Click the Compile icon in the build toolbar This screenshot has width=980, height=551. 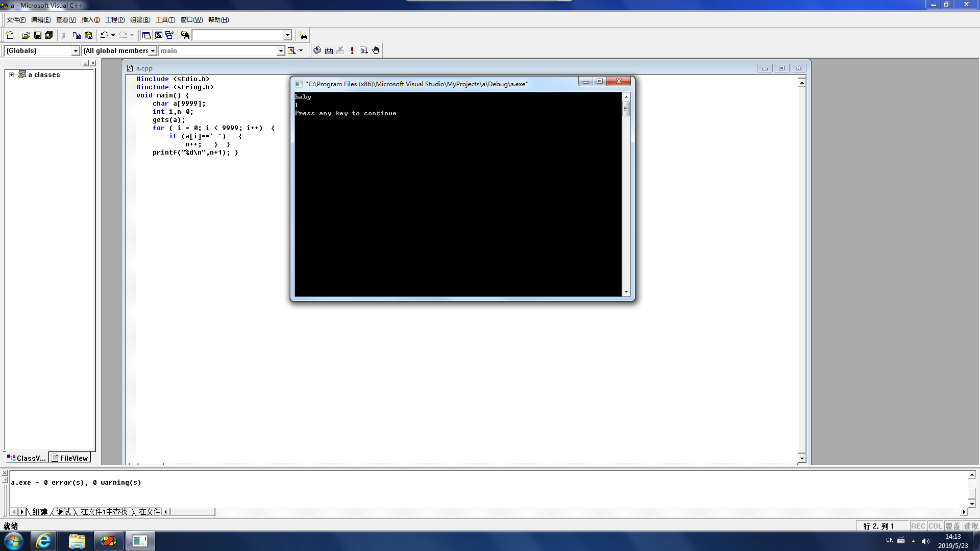317,50
